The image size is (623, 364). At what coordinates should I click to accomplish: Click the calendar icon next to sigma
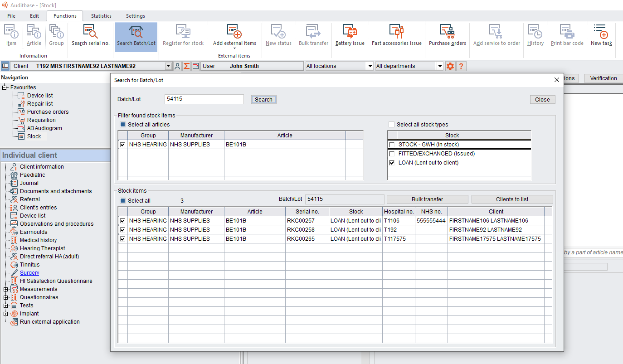[195, 66]
